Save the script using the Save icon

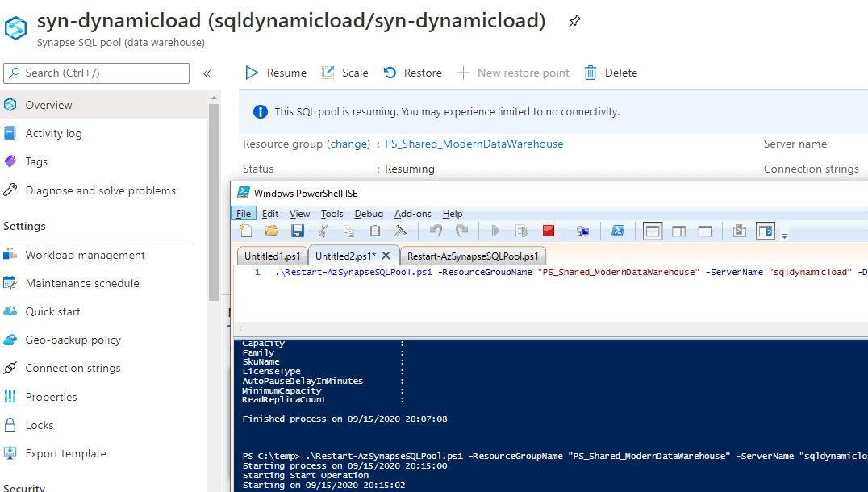coord(298,231)
